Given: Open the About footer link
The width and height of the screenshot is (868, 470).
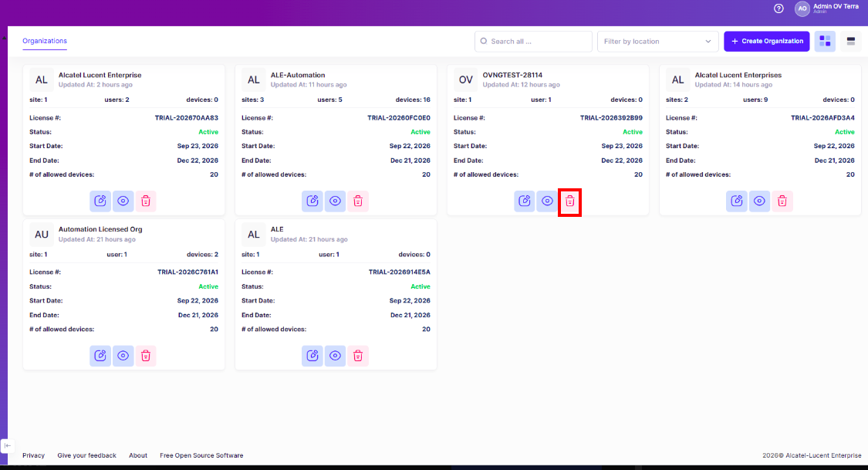Looking at the screenshot, I should pos(138,455).
